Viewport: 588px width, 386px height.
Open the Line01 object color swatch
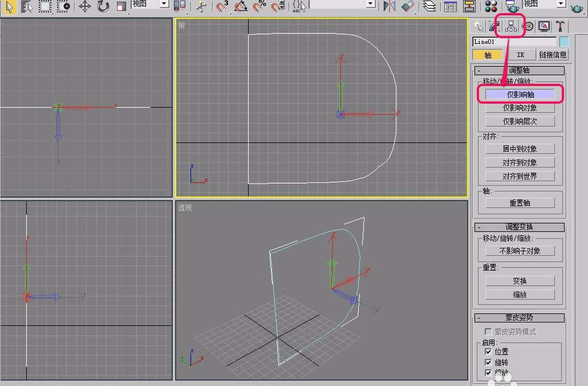coord(564,42)
